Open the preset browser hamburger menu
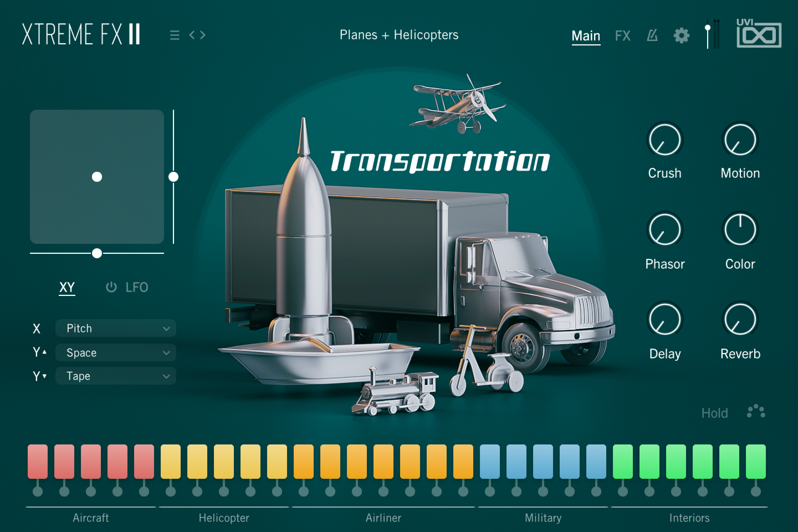798x532 pixels. (x=174, y=35)
